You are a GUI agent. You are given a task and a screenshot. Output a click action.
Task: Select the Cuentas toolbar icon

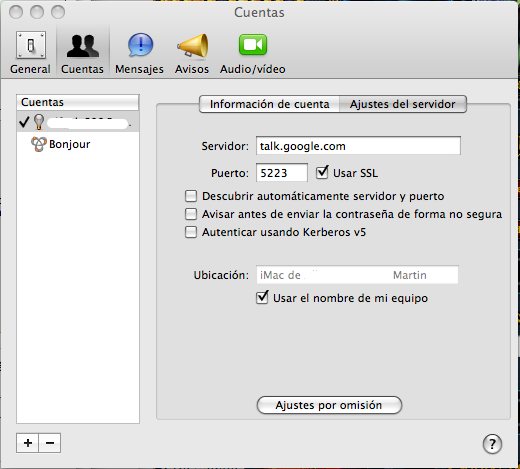point(82,53)
